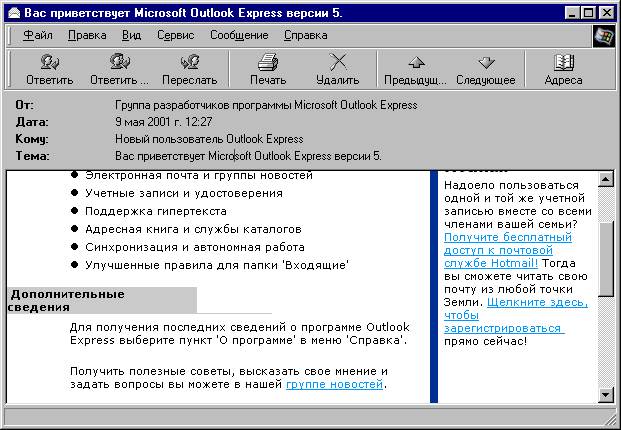Go to previous message with Предыдущ... arrow

[416, 62]
